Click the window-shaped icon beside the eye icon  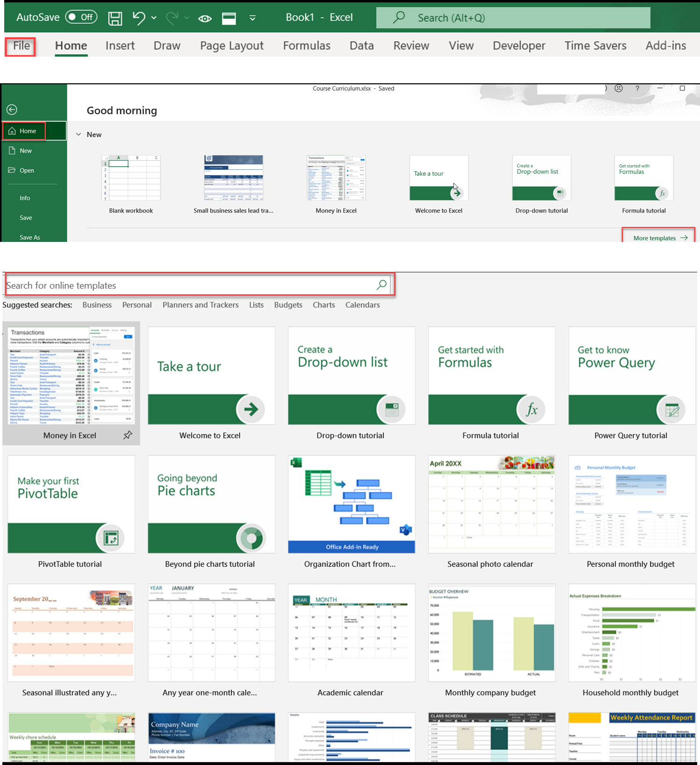point(229,18)
